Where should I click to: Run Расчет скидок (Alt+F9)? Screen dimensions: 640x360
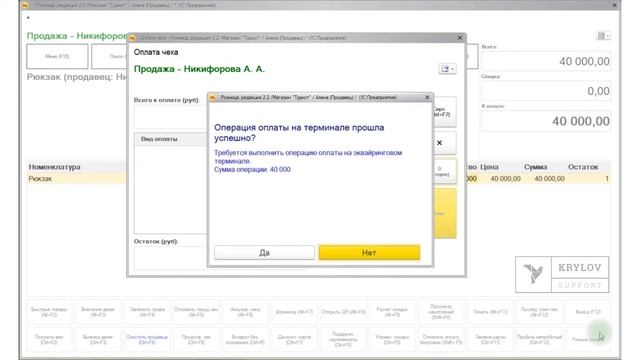[392, 312]
